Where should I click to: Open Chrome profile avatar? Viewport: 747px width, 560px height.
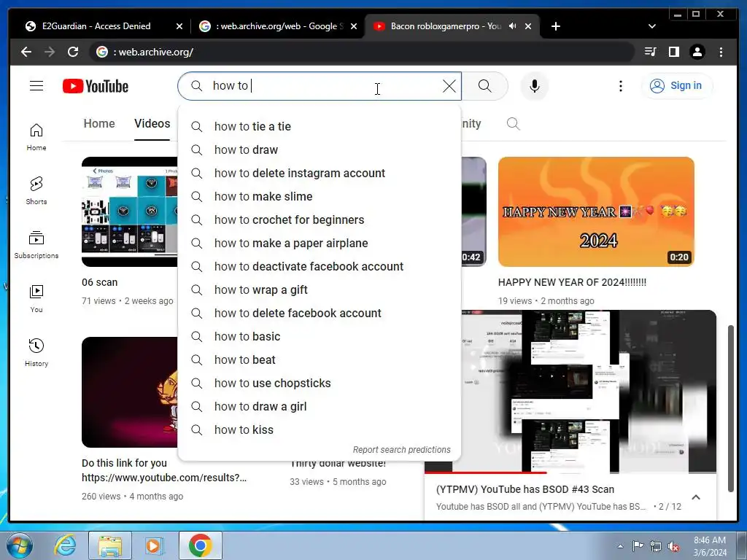(x=697, y=52)
